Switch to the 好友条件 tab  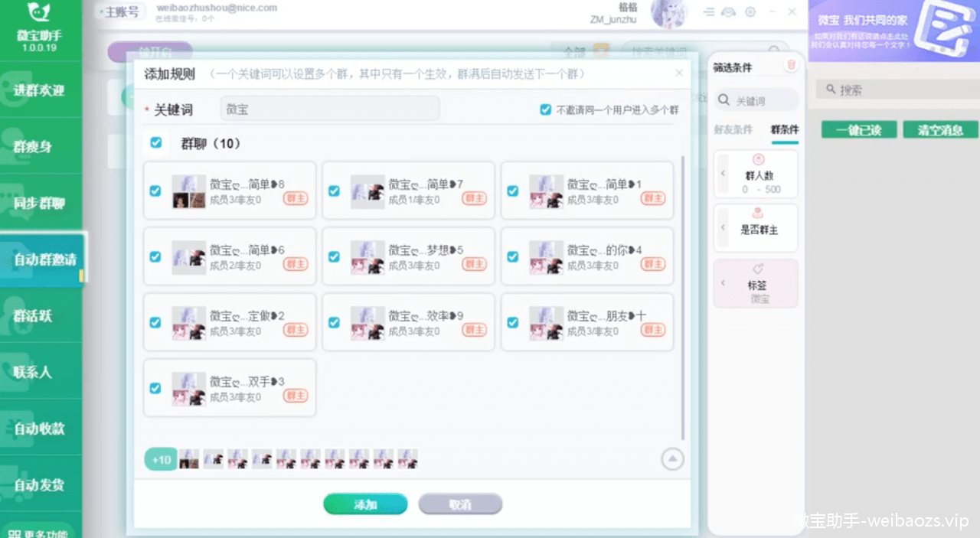point(733,130)
